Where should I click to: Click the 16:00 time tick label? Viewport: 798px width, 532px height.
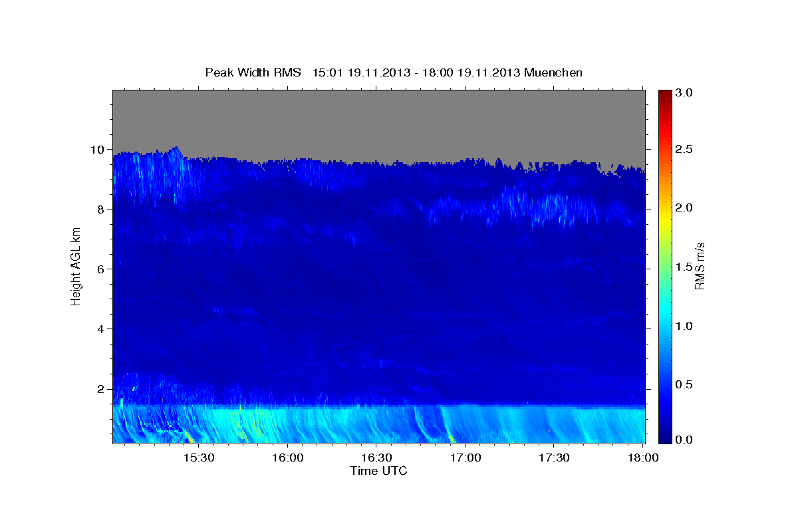(287, 458)
